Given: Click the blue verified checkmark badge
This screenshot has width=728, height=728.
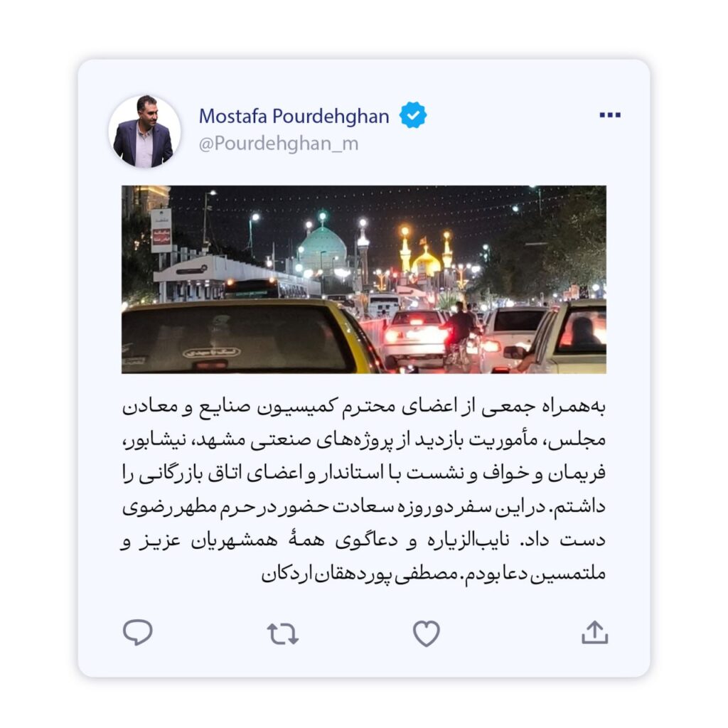Looking at the screenshot, I should [413, 115].
